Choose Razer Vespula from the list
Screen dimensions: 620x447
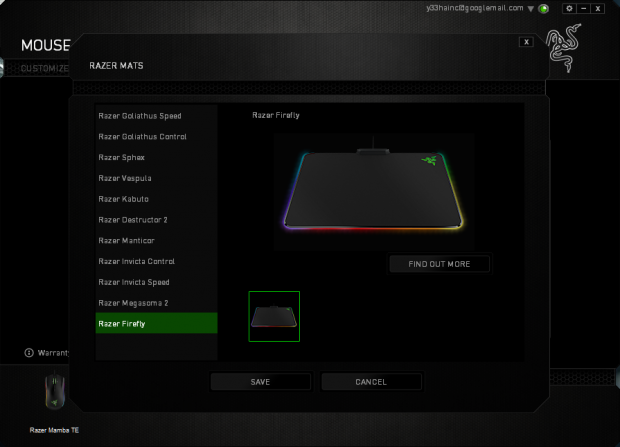pyautogui.click(x=157, y=178)
